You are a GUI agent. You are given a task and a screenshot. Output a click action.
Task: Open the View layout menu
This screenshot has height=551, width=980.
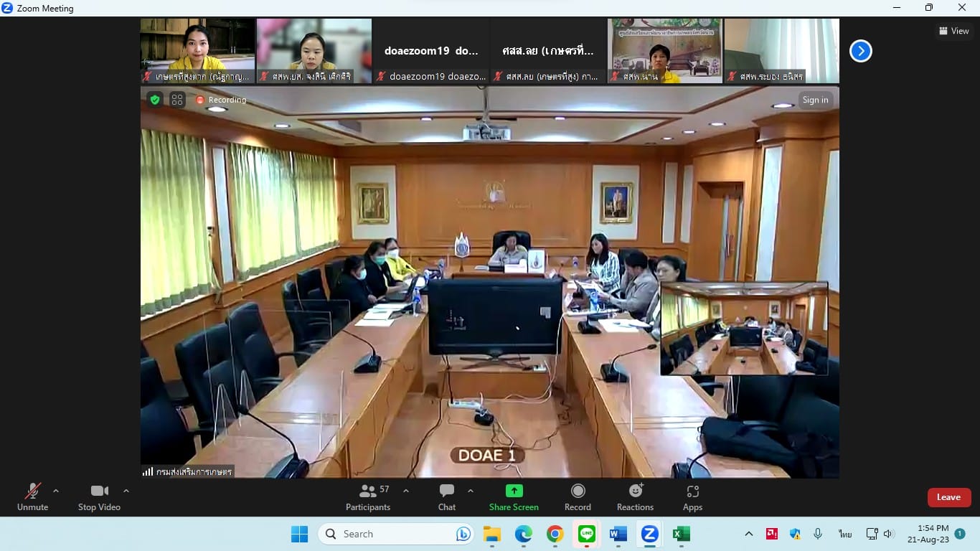[x=954, y=31]
